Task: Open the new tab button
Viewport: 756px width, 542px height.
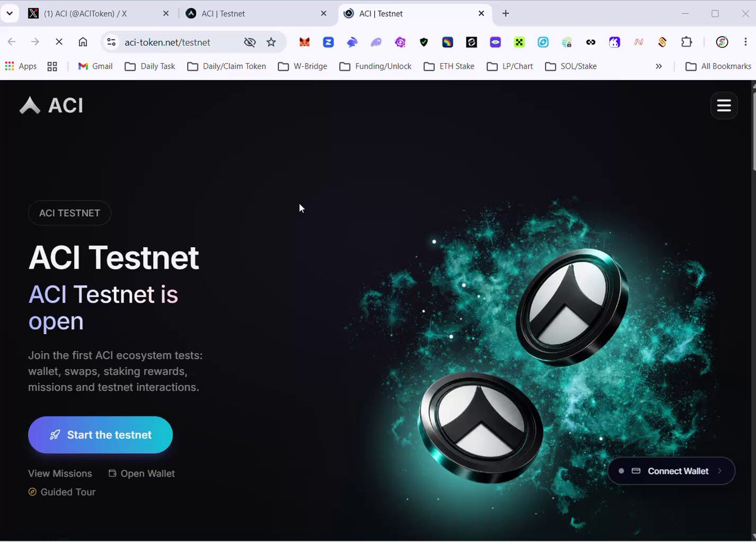Action: [x=505, y=13]
